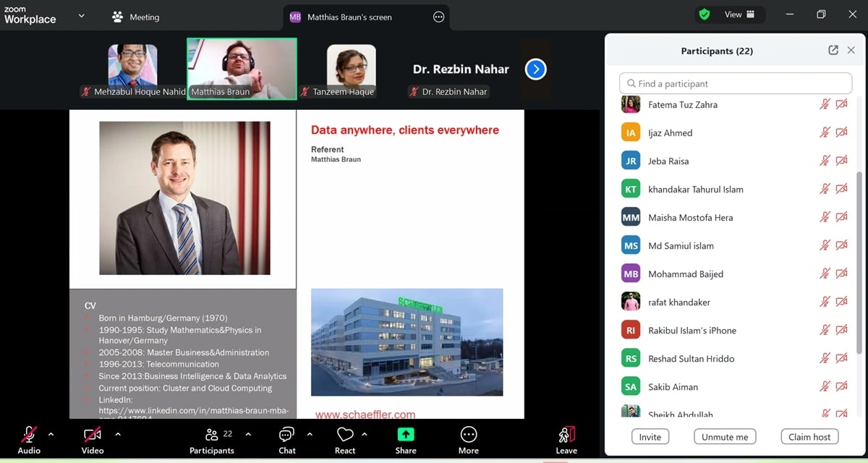Click the green Share screen icon
This screenshot has height=463, width=868.
(406, 435)
